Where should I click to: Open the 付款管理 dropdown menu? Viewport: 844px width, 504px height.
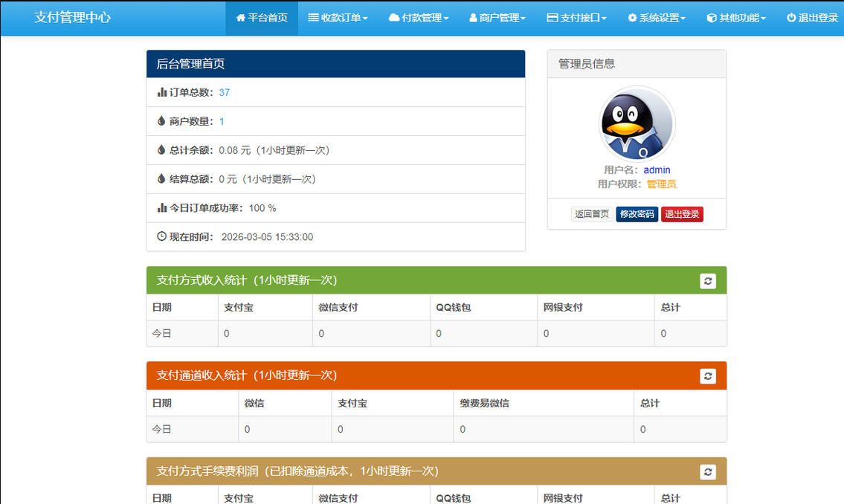pos(419,18)
